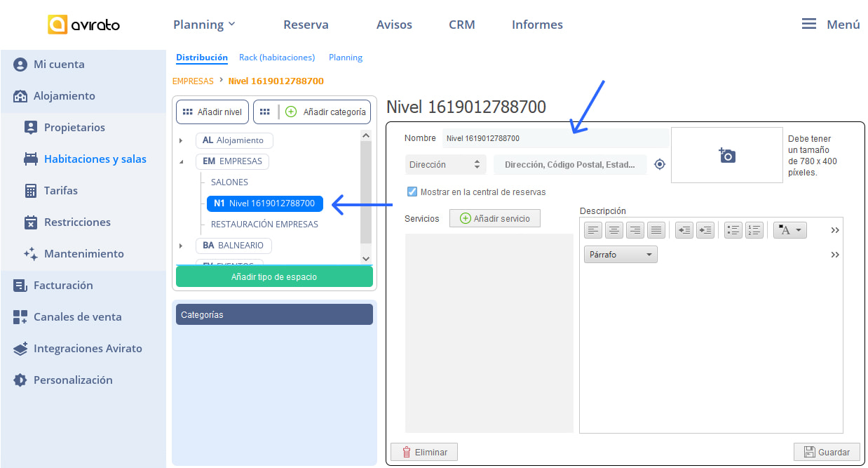868x468 pixels.
Task: Open Reserva in the top menu
Action: coord(306,25)
